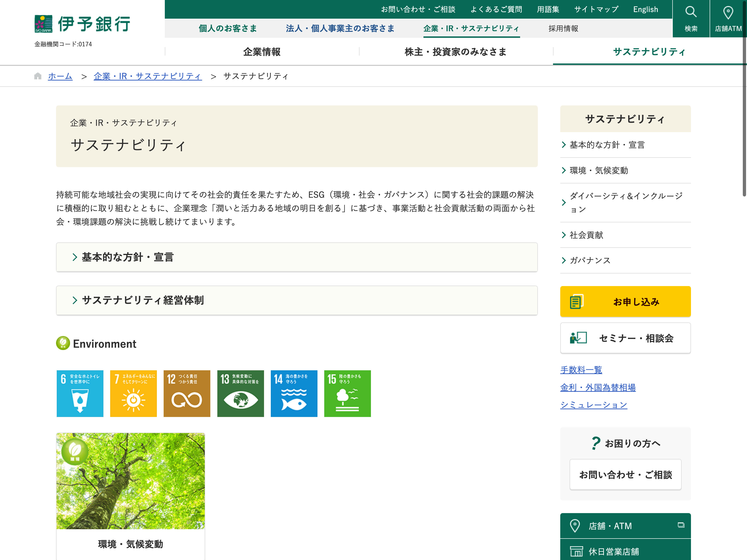The height and width of the screenshot is (560, 747).
Task: Expand 基本的な方針・宣言 main section
Action: pos(296,257)
